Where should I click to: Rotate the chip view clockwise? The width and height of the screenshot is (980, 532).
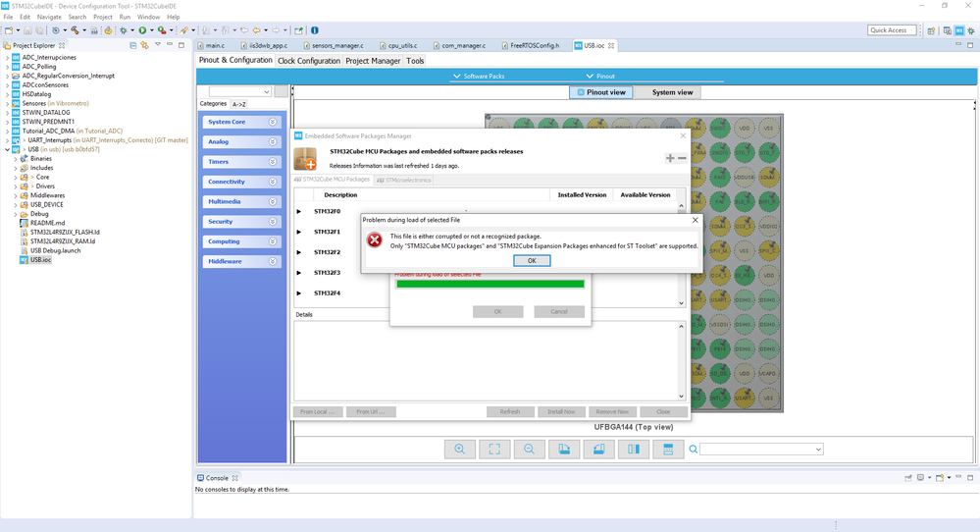(x=564, y=449)
